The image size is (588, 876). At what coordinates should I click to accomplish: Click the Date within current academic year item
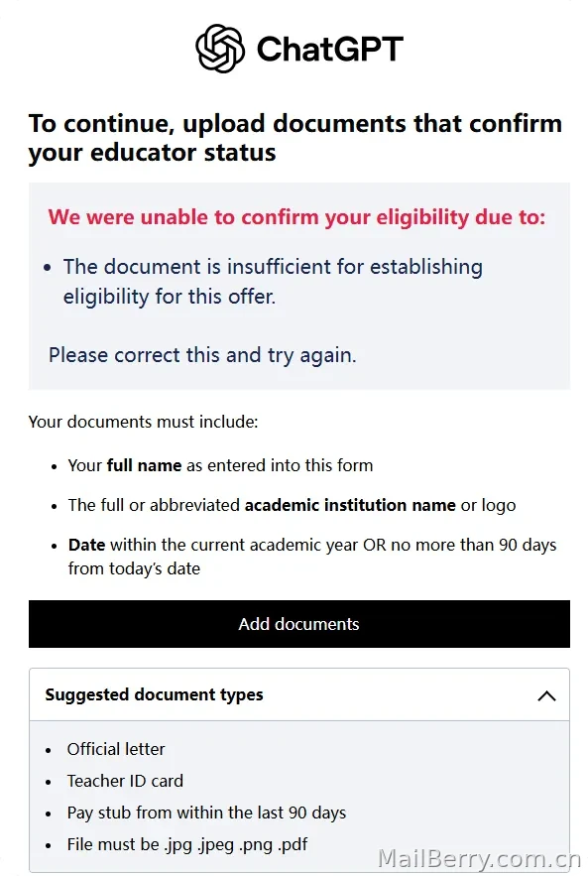tap(312, 557)
